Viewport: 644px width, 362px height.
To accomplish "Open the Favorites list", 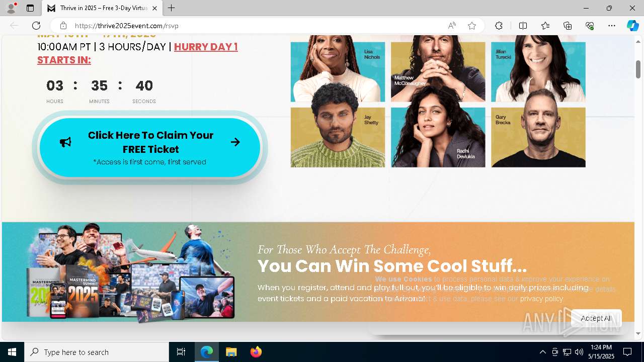I will 545,26.
